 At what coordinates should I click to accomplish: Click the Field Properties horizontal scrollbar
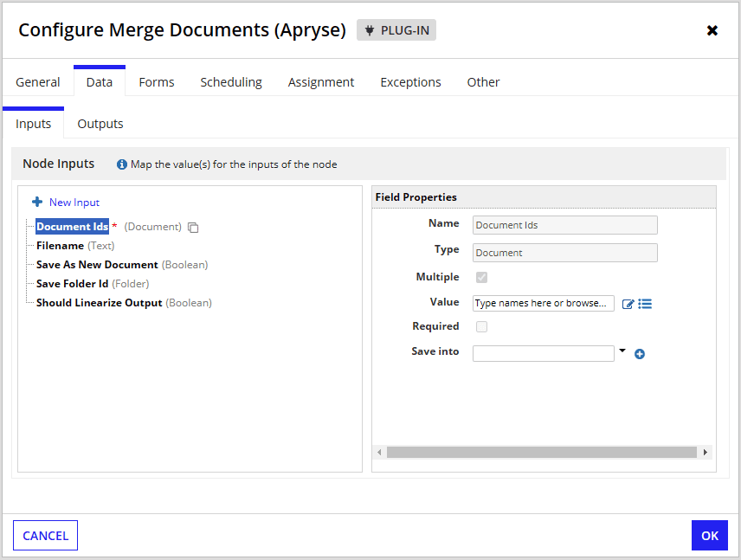(x=541, y=453)
